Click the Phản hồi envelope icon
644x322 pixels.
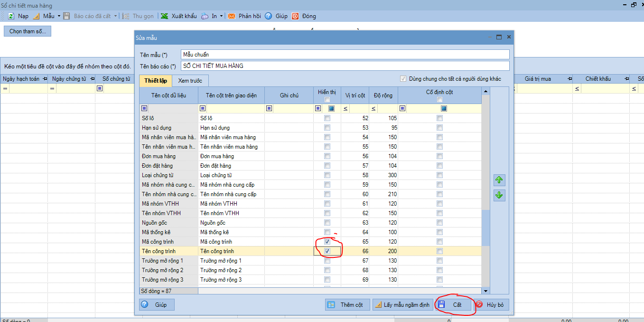[x=232, y=16]
